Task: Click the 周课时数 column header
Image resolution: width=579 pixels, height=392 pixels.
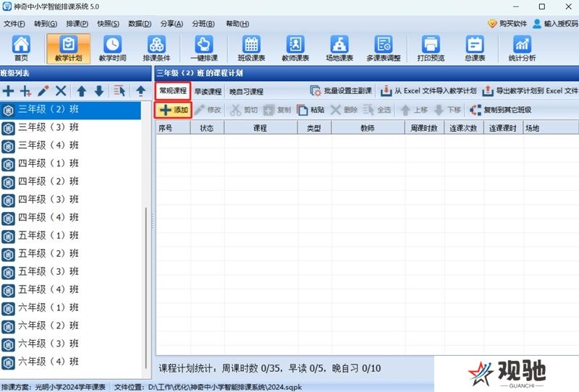Action: [x=424, y=128]
